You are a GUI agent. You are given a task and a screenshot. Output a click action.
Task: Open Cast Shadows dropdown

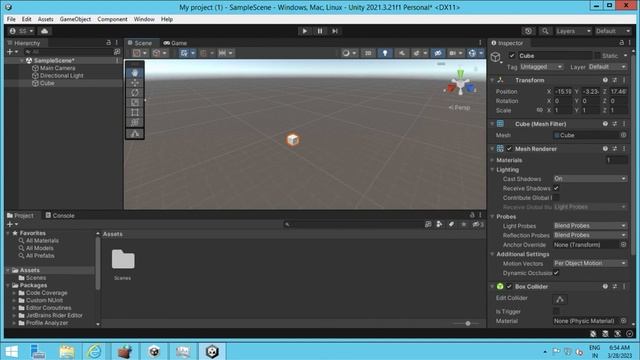click(590, 179)
